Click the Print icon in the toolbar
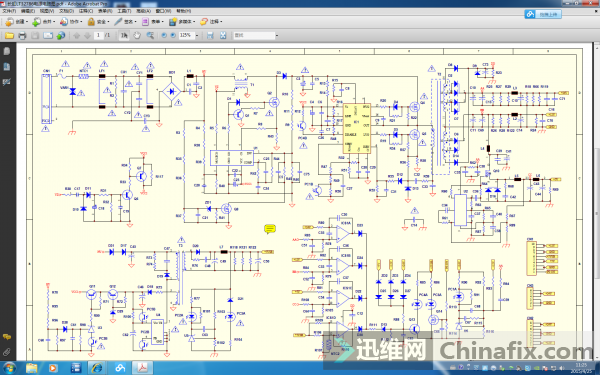This screenshot has width=600, height=375. click(22, 36)
